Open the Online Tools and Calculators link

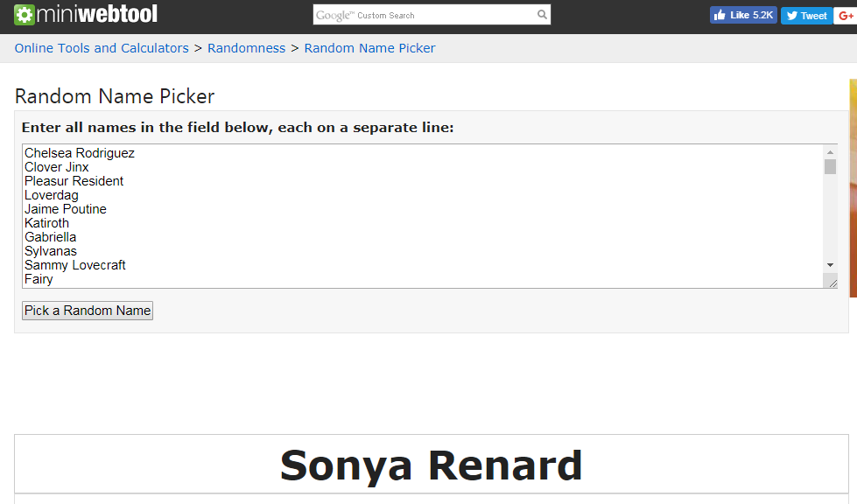(x=102, y=48)
